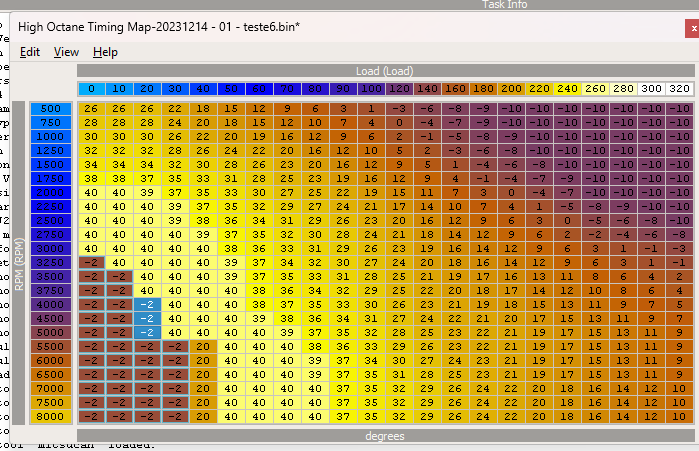
Task: Open the Help menu
Action: (x=105, y=52)
